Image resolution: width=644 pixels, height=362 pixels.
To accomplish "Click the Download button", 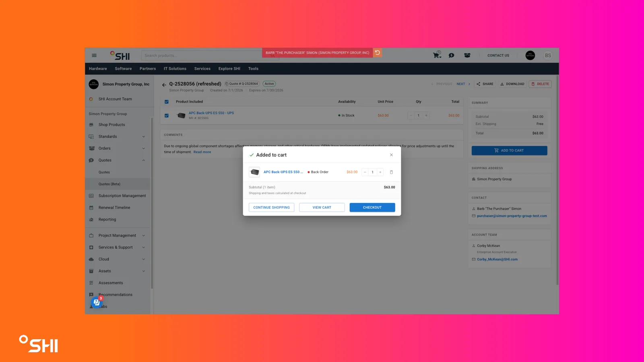I will tap(512, 84).
